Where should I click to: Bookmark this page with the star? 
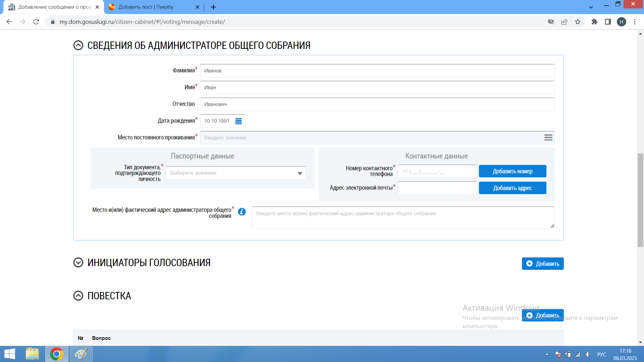(x=578, y=22)
